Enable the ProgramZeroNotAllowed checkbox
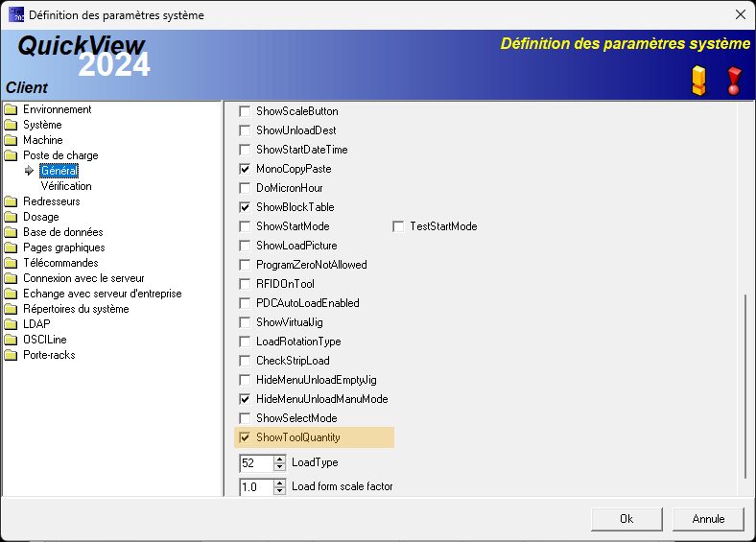756x542 pixels. (x=245, y=265)
